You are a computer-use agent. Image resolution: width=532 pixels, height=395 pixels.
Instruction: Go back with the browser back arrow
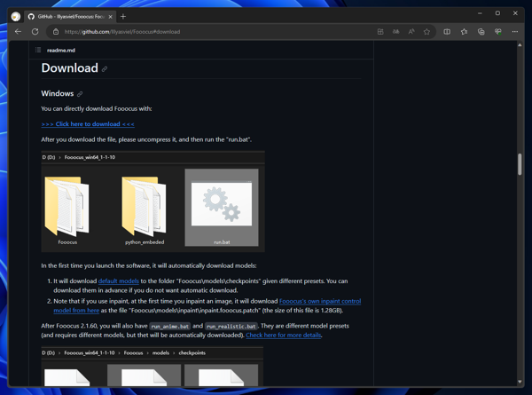pyautogui.click(x=18, y=32)
